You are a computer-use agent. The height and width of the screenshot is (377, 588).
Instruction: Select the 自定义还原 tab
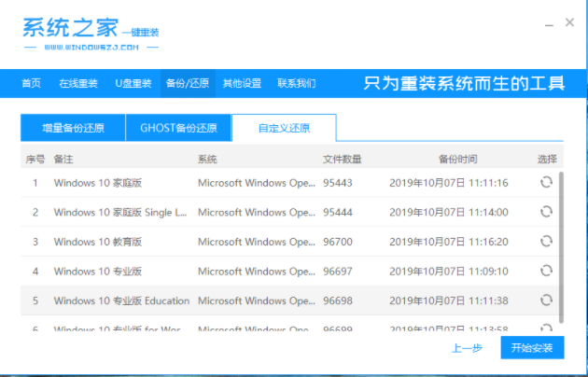pyautogui.click(x=284, y=128)
